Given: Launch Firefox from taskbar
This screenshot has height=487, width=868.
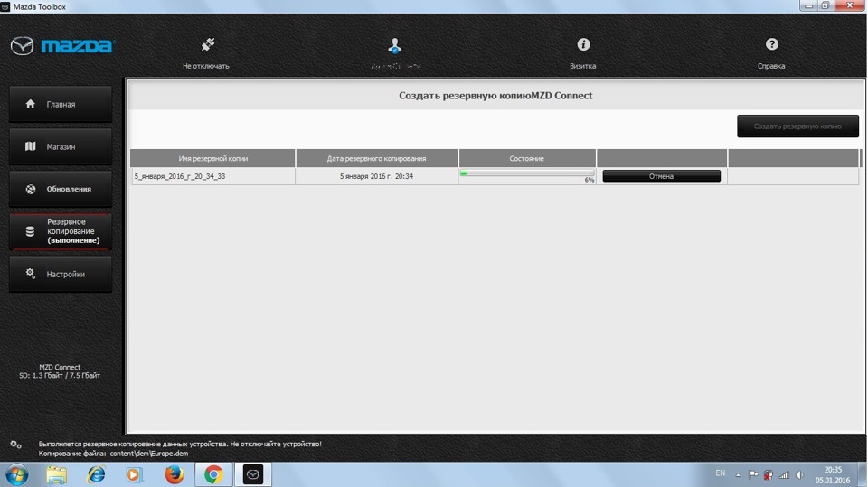Looking at the screenshot, I should point(174,475).
